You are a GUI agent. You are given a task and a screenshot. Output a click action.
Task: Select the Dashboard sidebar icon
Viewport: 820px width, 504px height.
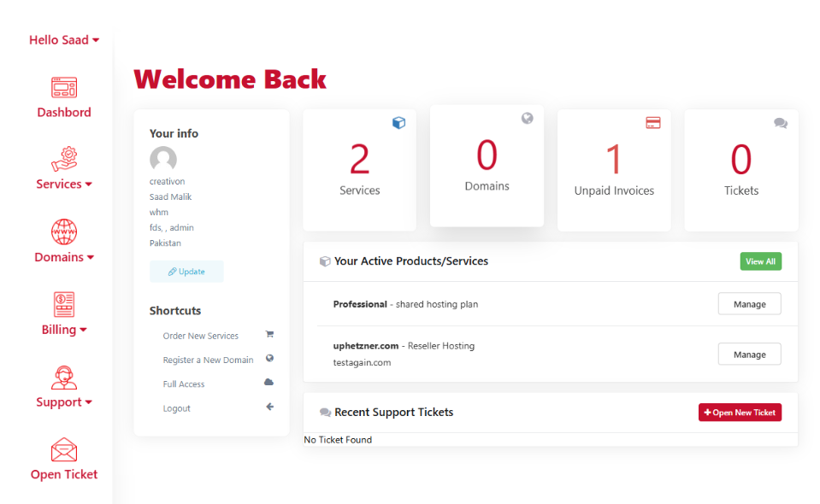63,86
